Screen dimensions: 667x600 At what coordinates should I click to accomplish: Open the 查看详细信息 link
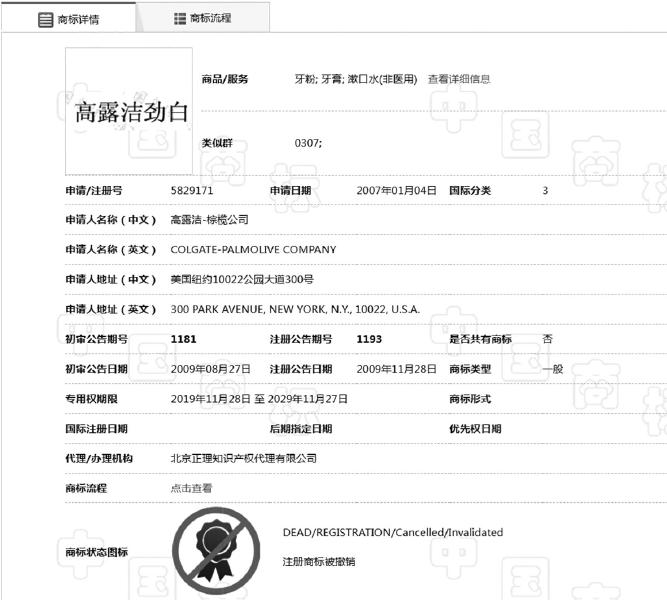pos(459,79)
